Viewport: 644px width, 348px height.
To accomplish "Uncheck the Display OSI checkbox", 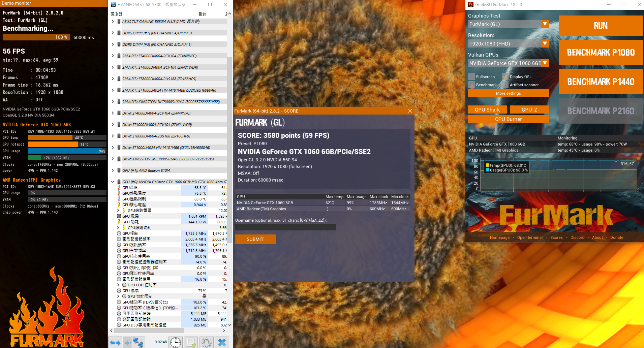I will 505,77.
